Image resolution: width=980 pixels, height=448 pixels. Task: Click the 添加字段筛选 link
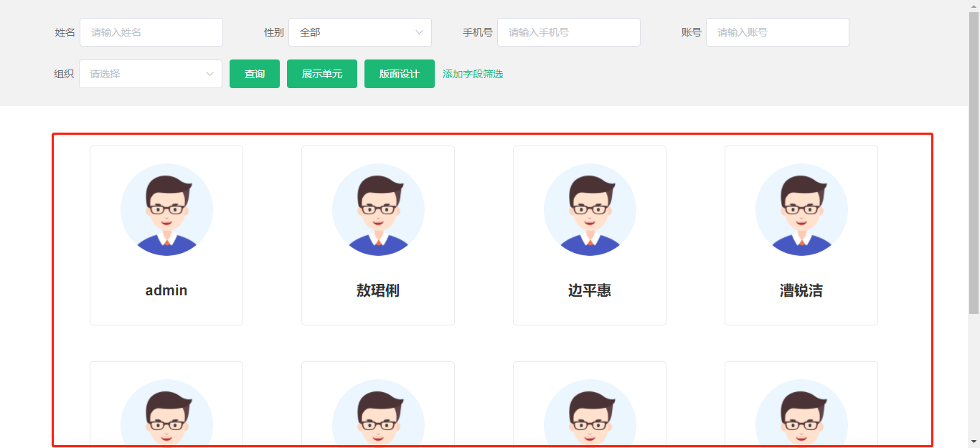click(473, 74)
